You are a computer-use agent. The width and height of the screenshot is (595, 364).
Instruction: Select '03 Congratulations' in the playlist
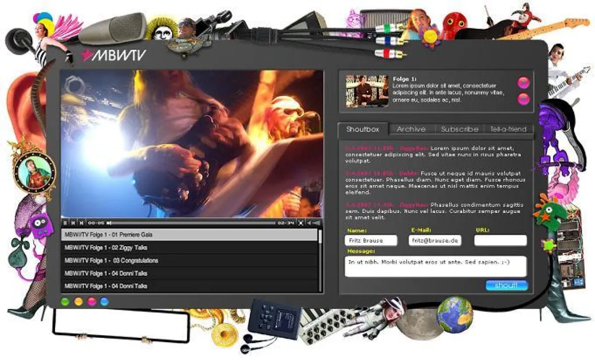pos(188,260)
